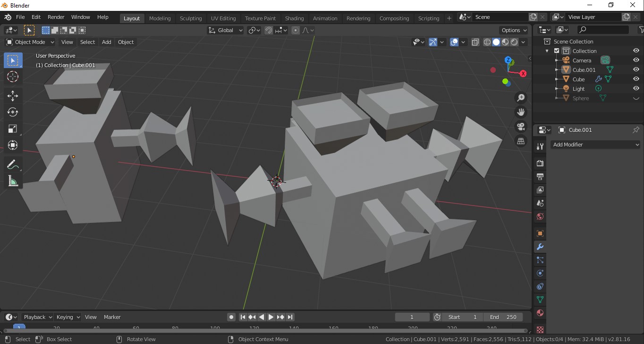Collapse the Collection in the outliner
Viewport: 644px width, 344px height.
coord(547,51)
